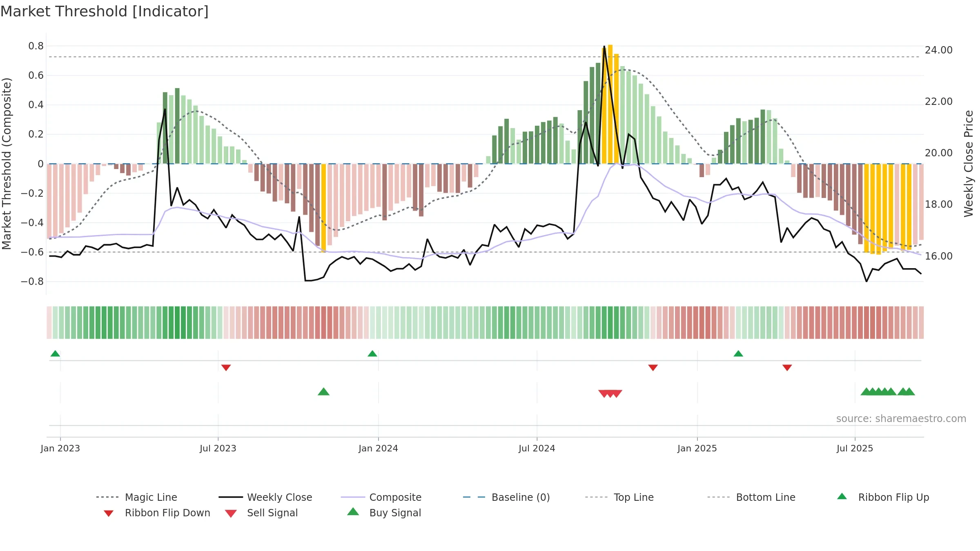Click the ribbon flip down marker after Jul 2023

point(226,368)
